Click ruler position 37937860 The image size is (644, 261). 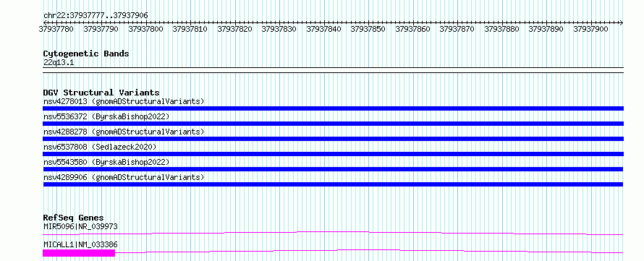[412, 29]
